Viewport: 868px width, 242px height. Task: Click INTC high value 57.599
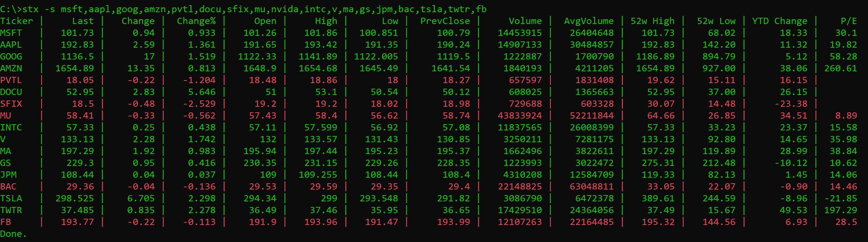(x=321, y=127)
